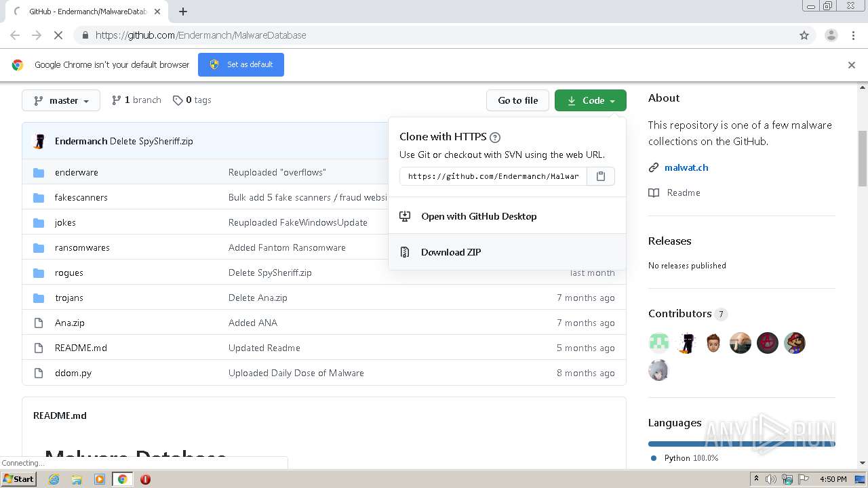Open the master branch dropdown

pyautogui.click(x=61, y=100)
